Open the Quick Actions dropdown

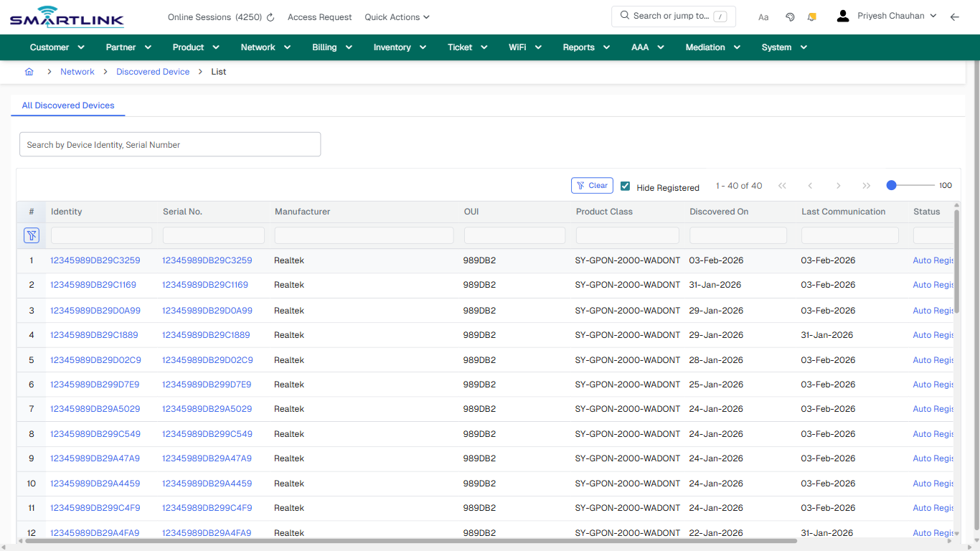pos(396,17)
